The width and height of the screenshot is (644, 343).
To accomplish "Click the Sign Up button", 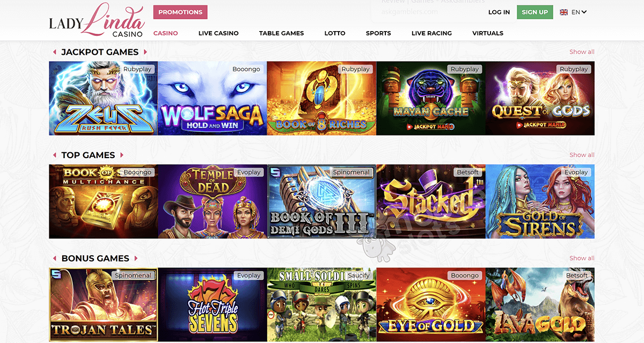I will tap(535, 12).
